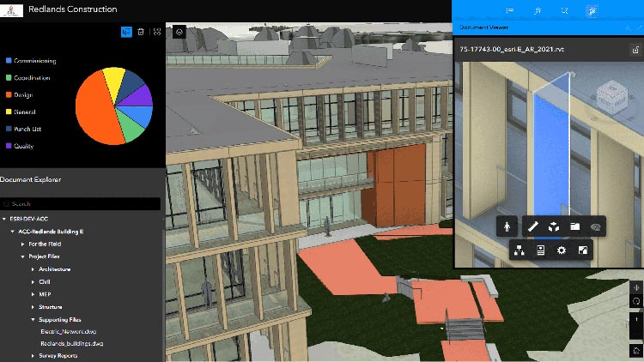This screenshot has width=644, height=362.
Task: Open viewer Settings gear
Action: pos(562,250)
